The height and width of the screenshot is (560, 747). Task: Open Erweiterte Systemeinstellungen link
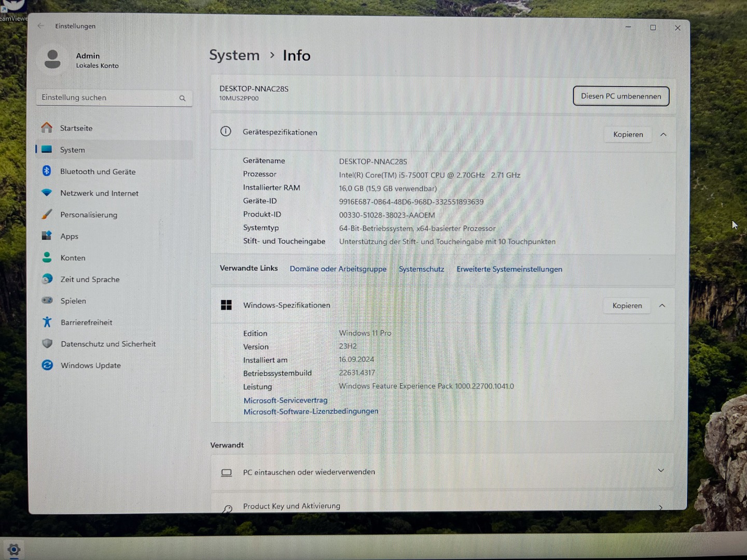(509, 269)
